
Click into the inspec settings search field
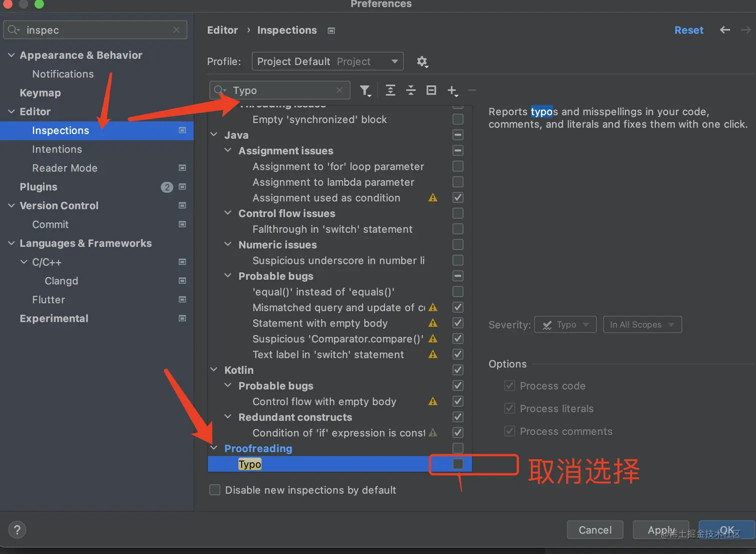pos(95,30)
